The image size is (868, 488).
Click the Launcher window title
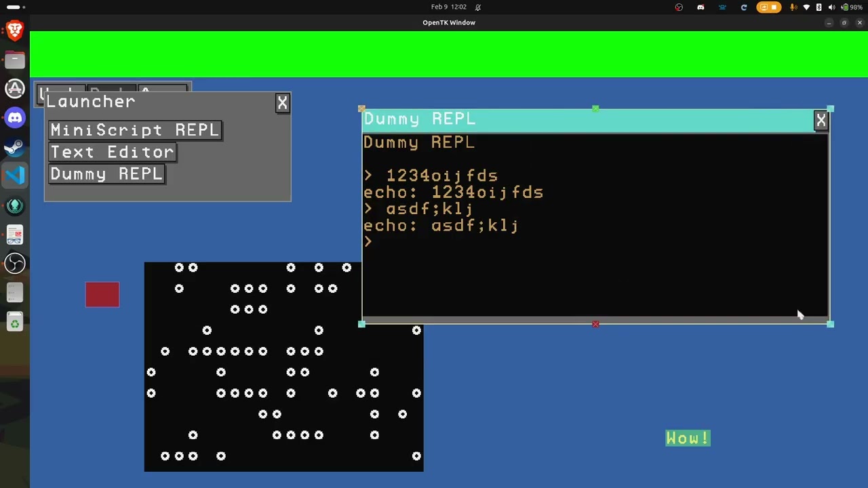91,102
